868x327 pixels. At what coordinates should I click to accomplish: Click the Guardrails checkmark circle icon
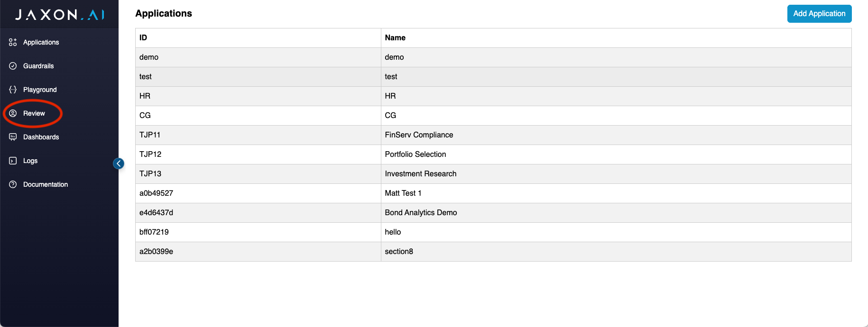(13, 66)
